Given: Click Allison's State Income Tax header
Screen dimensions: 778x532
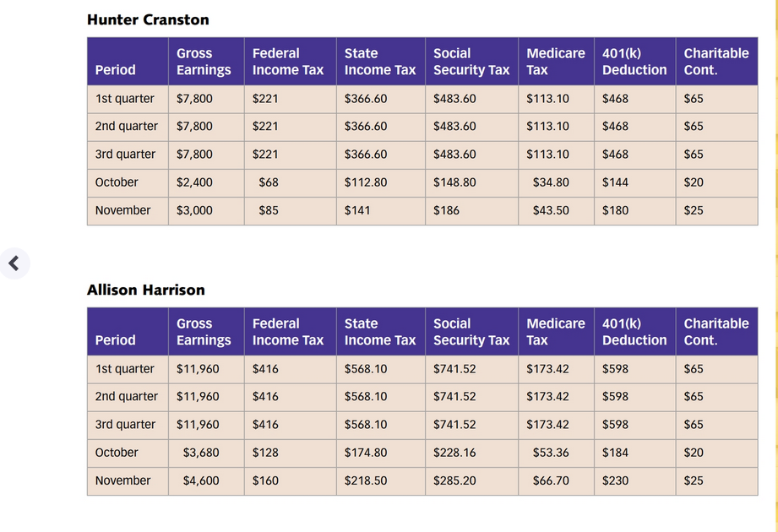Looking at the screenshot, I should pos(381,332).
